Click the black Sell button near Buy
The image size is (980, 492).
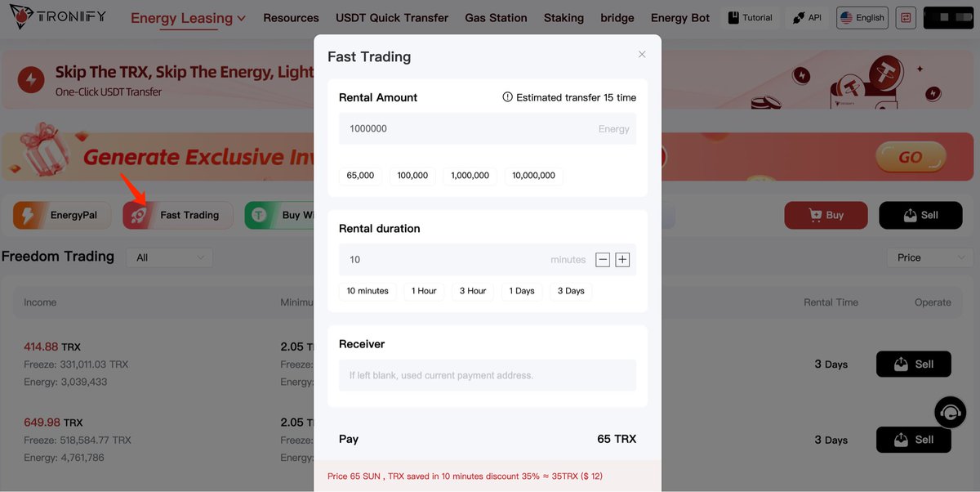point(920,215)
